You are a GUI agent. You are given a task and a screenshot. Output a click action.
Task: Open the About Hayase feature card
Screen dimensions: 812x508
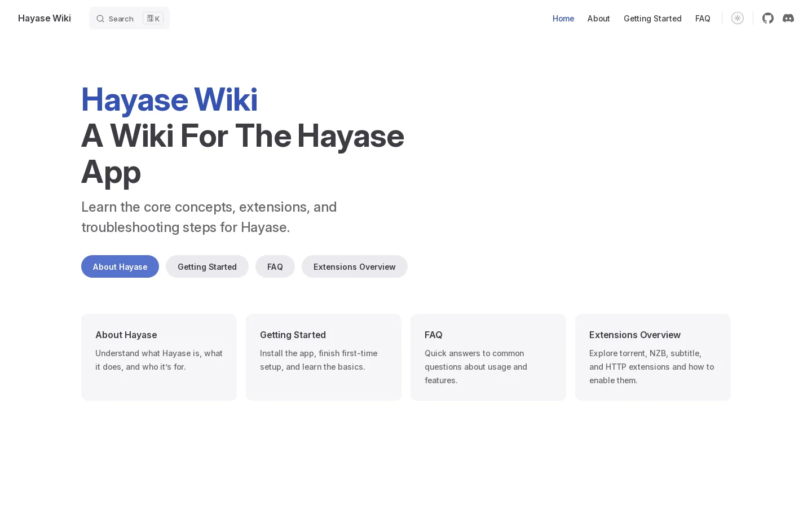[x=159, y=357]
